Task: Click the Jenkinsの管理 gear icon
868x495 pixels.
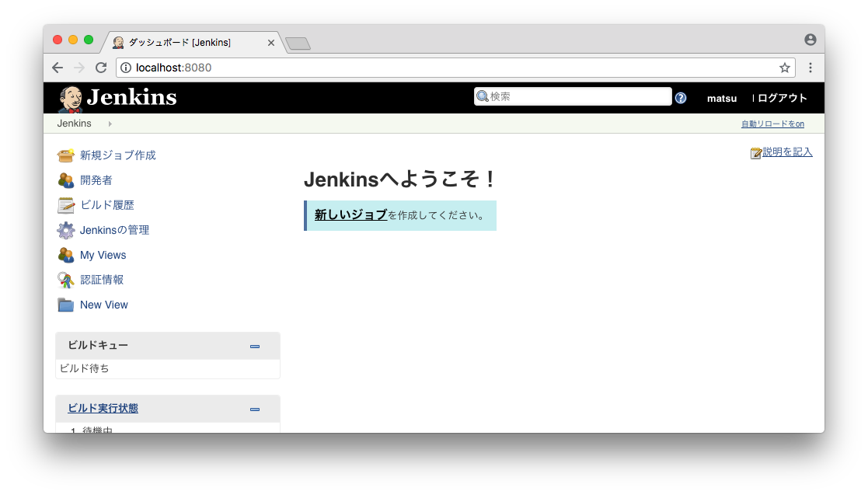Action: 65,230
